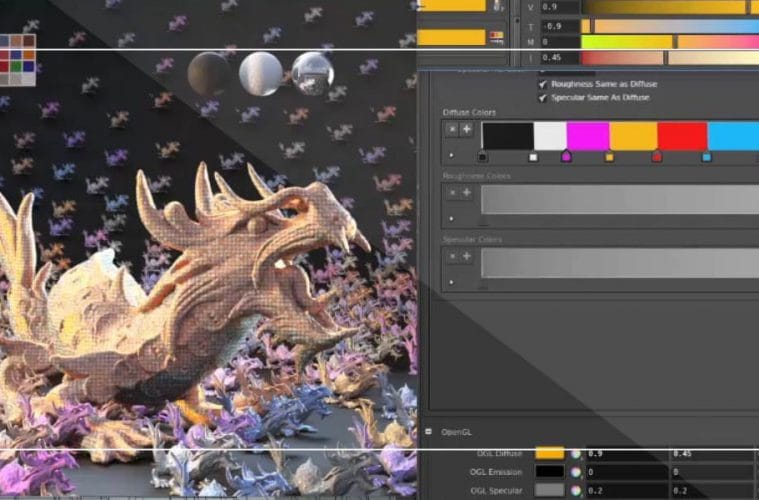Image resolution: width=759 pixels, height=500 pixels.
Task: Click the V value field showing 0.9
Action: click(x=559, y=7)
